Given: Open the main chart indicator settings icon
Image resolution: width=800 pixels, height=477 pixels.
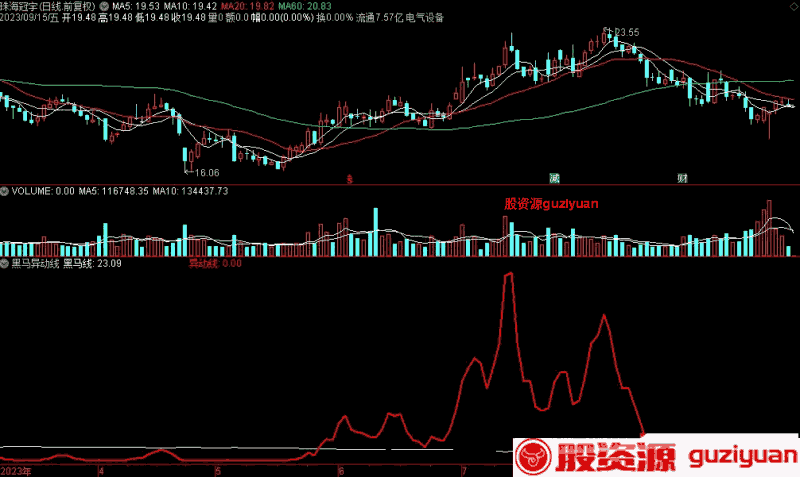Looking at the screenshot, I should coord(104,6).
